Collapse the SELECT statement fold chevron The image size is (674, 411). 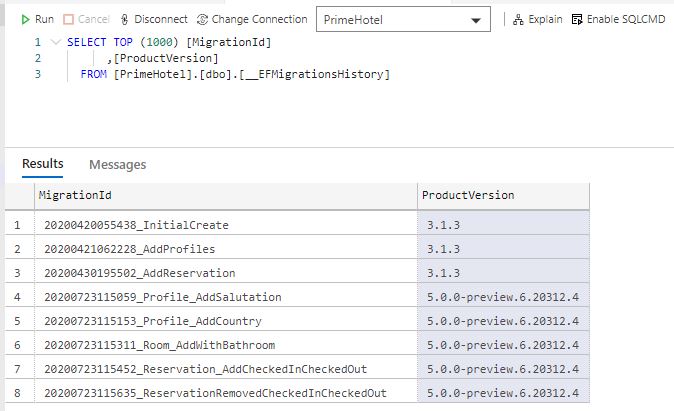(x=55, y=42)
